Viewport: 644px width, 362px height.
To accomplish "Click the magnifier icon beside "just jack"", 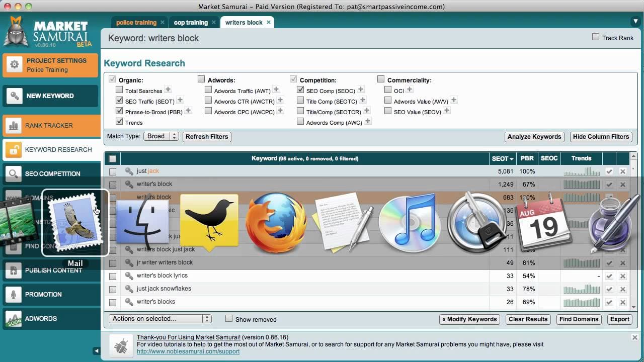I will coord(129,171).
